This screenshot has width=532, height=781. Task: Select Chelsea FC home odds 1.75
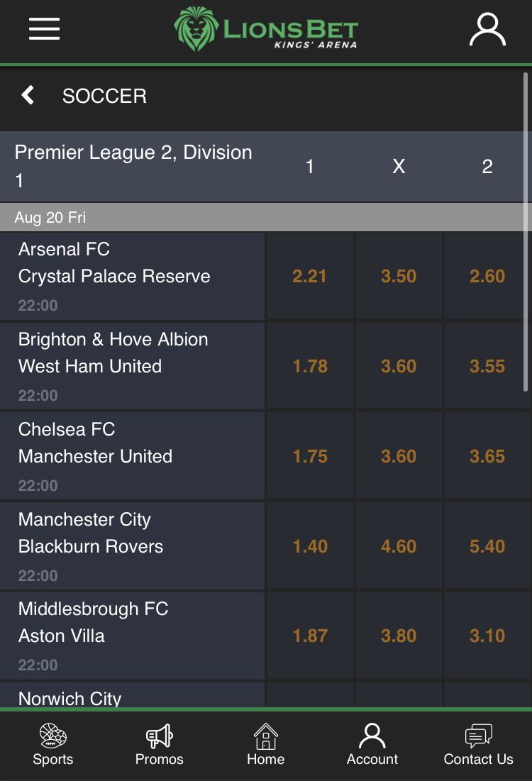(x=309, y=456)
